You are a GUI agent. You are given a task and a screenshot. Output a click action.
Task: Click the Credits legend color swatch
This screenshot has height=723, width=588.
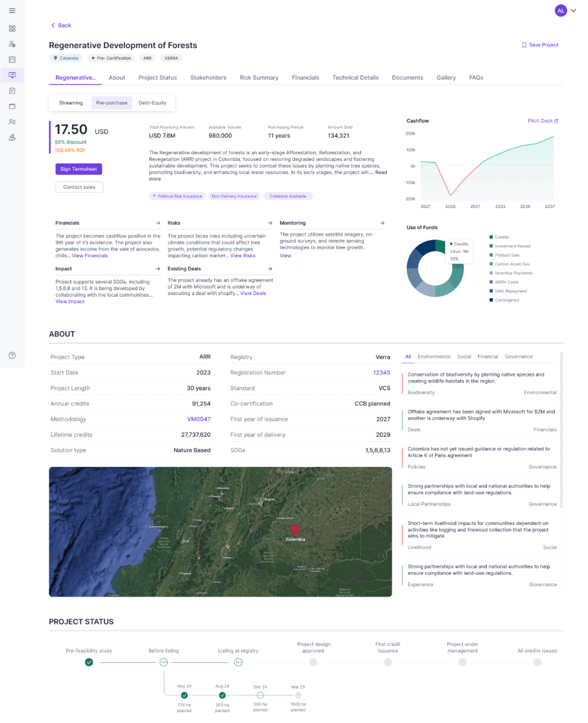[491, 237]
